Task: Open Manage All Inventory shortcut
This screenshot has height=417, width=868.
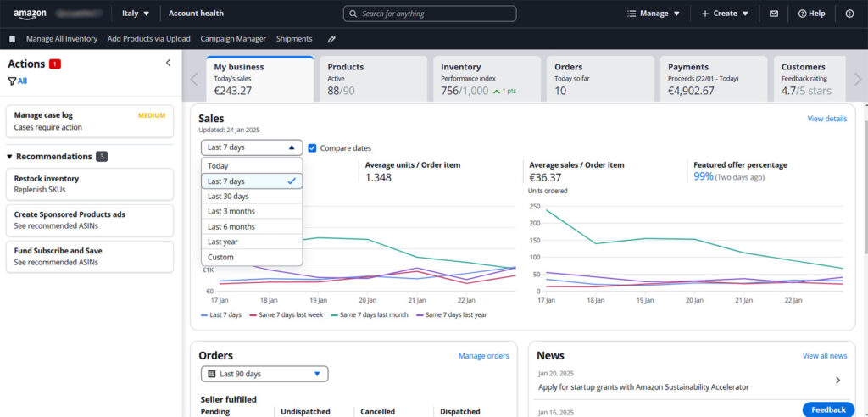Action: [61, 39]
